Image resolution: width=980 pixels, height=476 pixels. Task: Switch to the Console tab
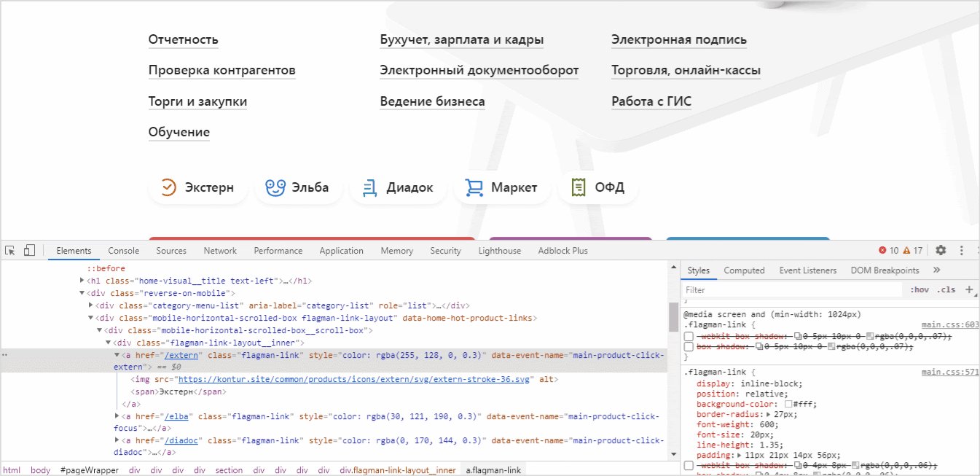point(124,250)
